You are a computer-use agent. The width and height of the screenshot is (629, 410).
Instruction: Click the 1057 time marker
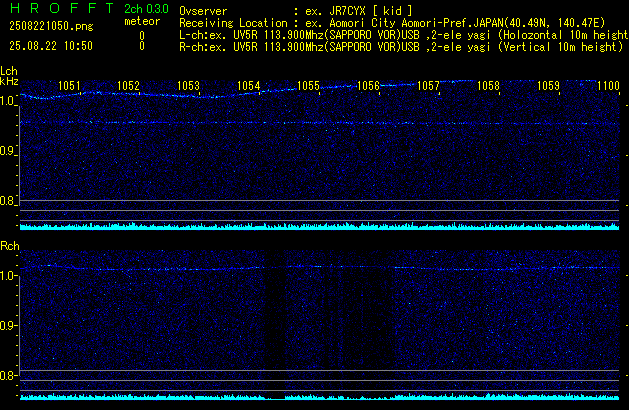click(428, 86)
